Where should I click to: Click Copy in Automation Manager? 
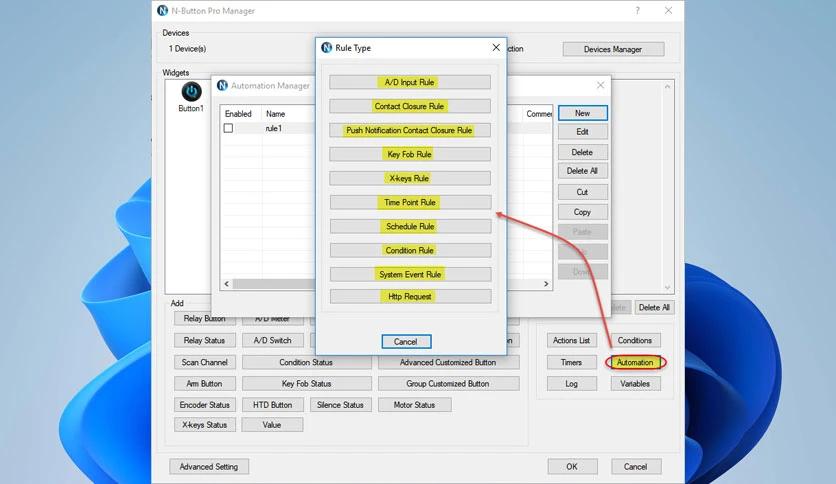click(x=582, y=212)
